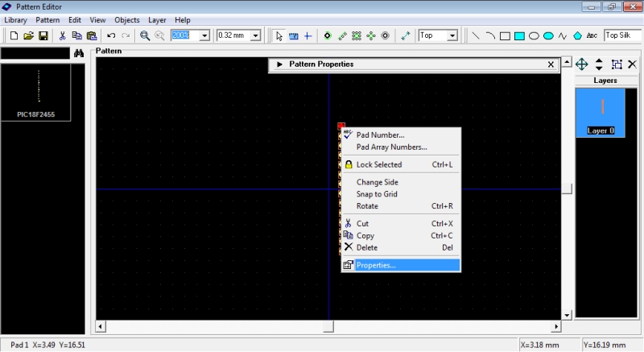Image resolution: width=644 pixels, height=352 pixels.
Task: Save with the floppy disk icon
Action: pos(43,35)
